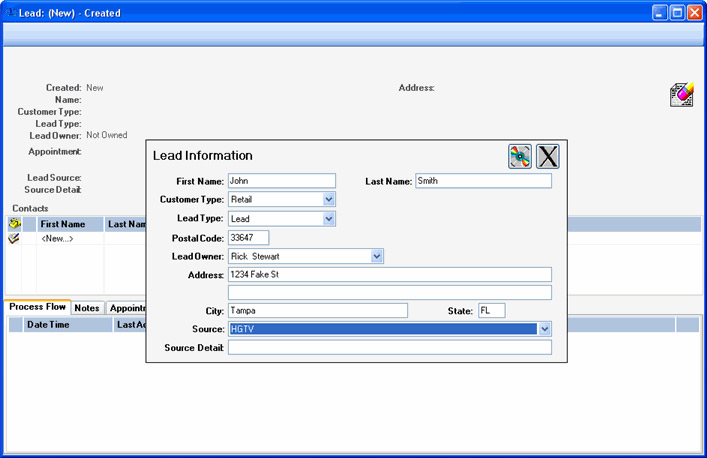Image resolution: width=707 pixels, height=458 pixels.
Task: Click the State field with FL
Action: (492, 311)
